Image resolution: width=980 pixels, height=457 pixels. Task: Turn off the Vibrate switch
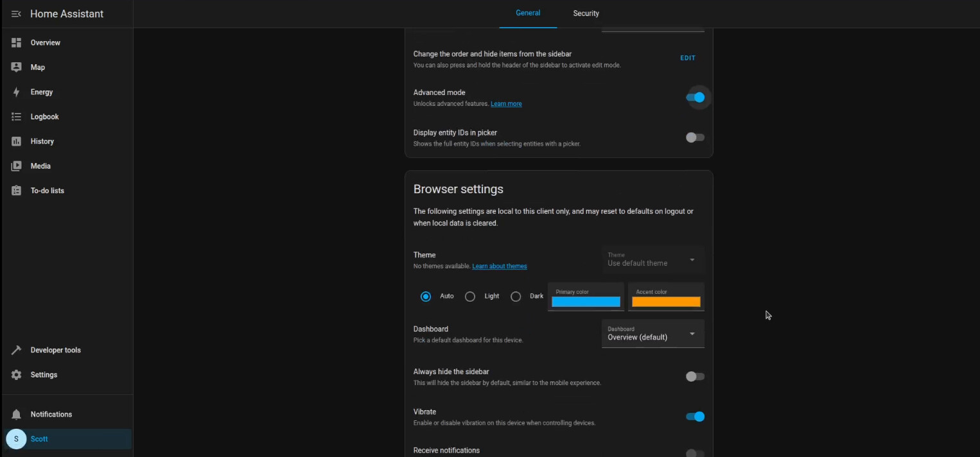coord(696,417)
